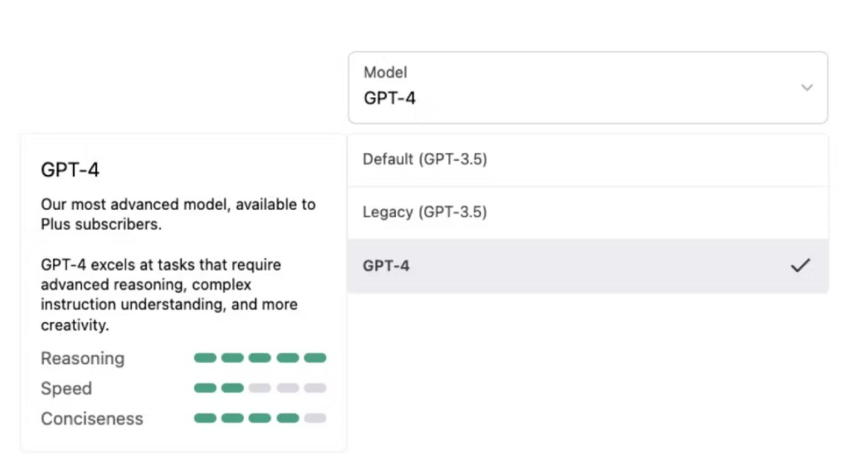Viewport: 868px width, 469px height.
Task: Click the Reasoning rating label
Action: click(83, 358)
